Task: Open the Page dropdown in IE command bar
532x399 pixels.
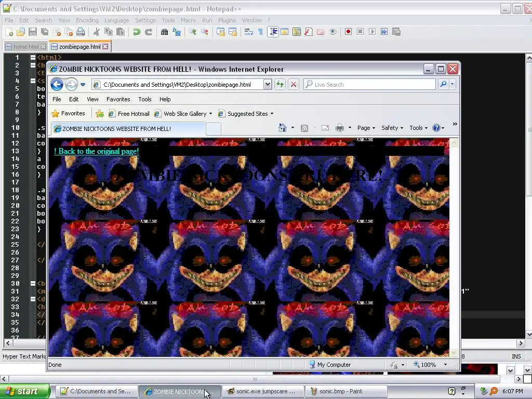Action: (x=366, y=128)
